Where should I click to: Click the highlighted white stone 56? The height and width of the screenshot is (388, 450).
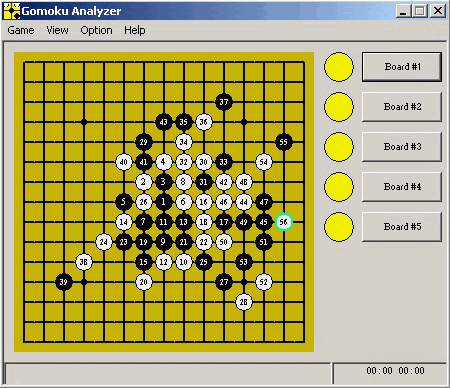pos(284,222)
